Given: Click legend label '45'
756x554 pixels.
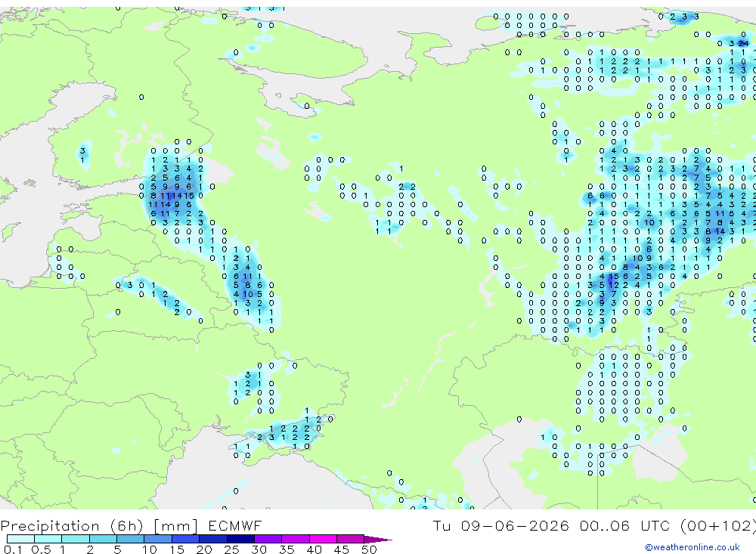Looking at the screenshot, I should [342, 549].
